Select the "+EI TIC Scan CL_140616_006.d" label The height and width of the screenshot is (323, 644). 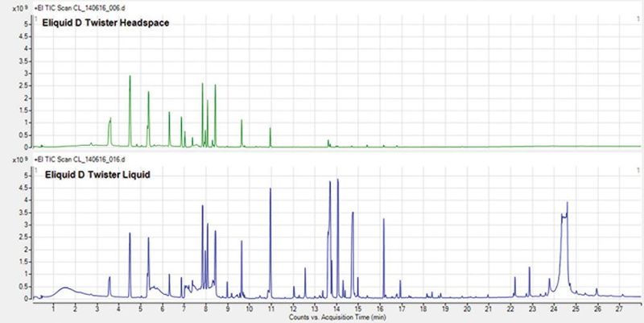point(79,8)
